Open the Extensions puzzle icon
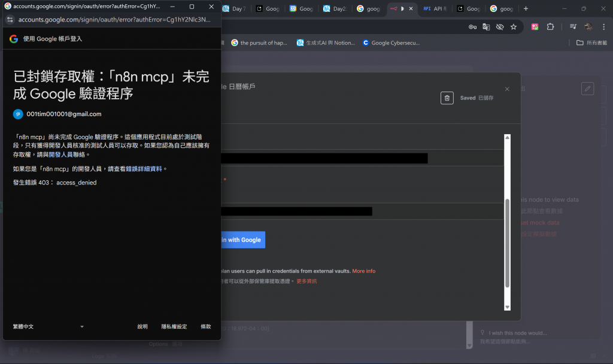This screenshot has height=364, width=613. pos(550,26)
